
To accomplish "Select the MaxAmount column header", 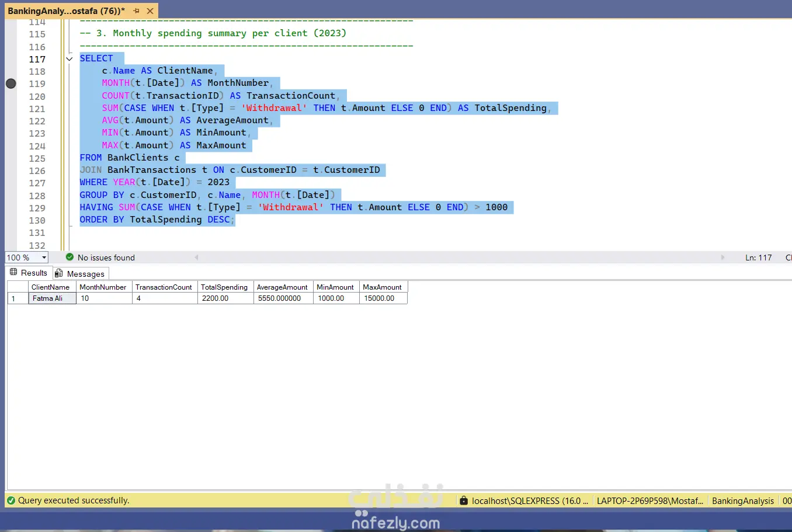I will click(x=382, y=287).
